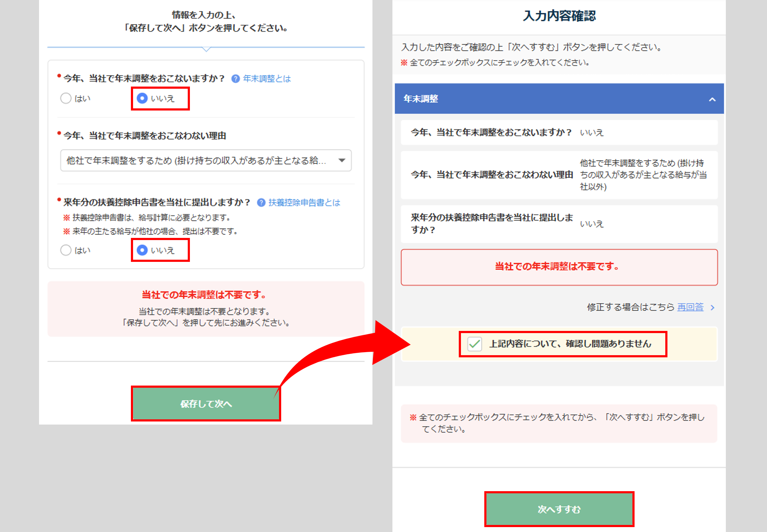Click the help icon beside 年末調整とは
This screenshot has width=767, height=532.
[235, 79]
